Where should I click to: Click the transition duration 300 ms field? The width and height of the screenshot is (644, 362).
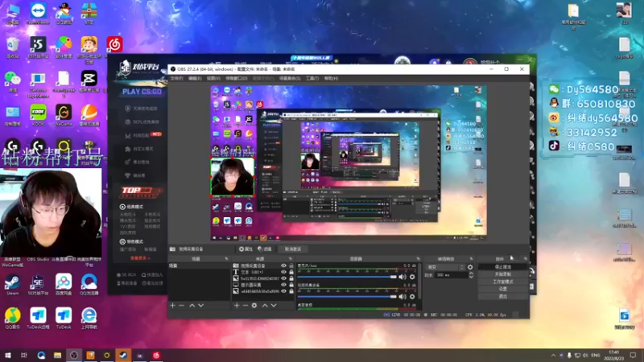click(452, 275)
